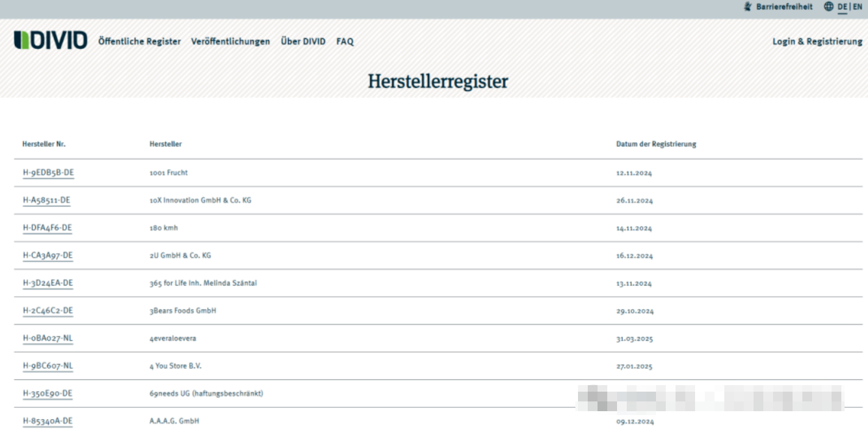Click the globe language icon
The width and height of the screenshot is (868, 432).
click(828, 7)
